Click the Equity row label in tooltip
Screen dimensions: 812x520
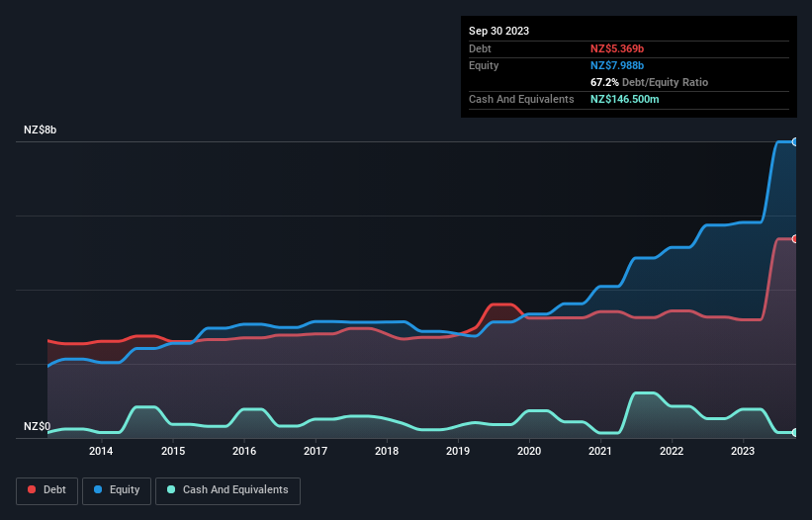[x=484, y=65]
